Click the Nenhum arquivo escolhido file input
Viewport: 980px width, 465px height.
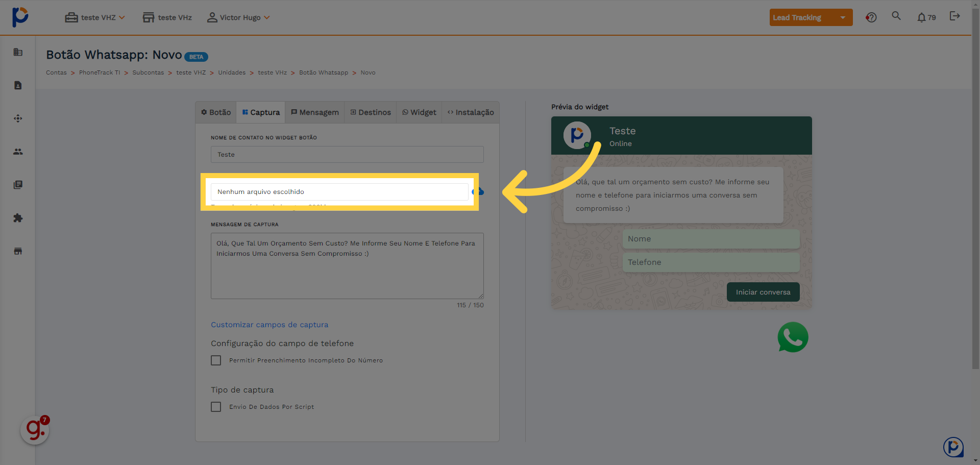(339, 192)
